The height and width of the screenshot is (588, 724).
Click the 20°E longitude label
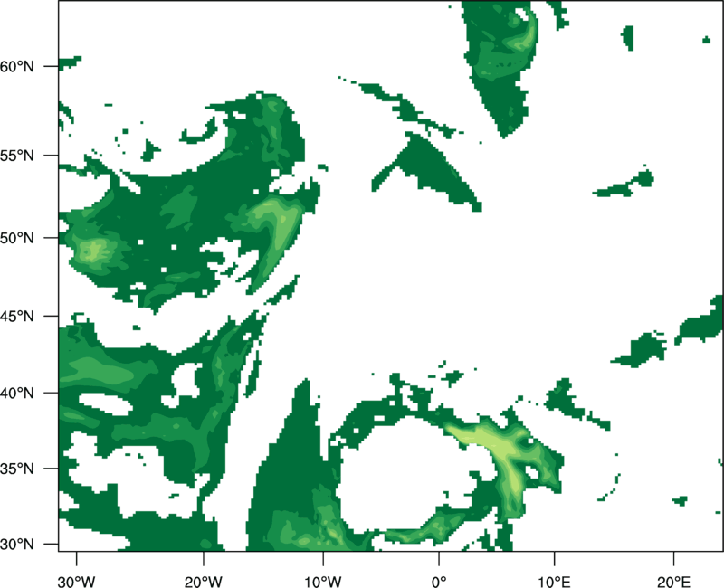pos(673,582)
